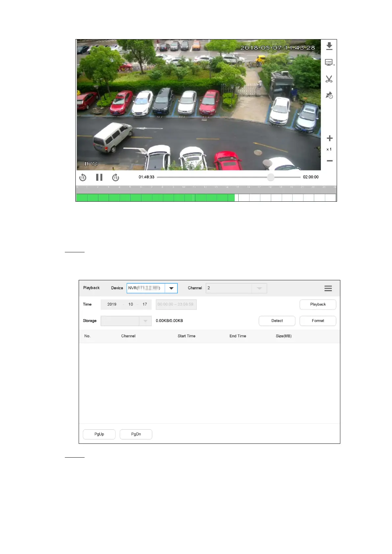The width and height of the screenshot is (392, 554).
Task: Click the year 2019 date field
Action: [112, 304]
